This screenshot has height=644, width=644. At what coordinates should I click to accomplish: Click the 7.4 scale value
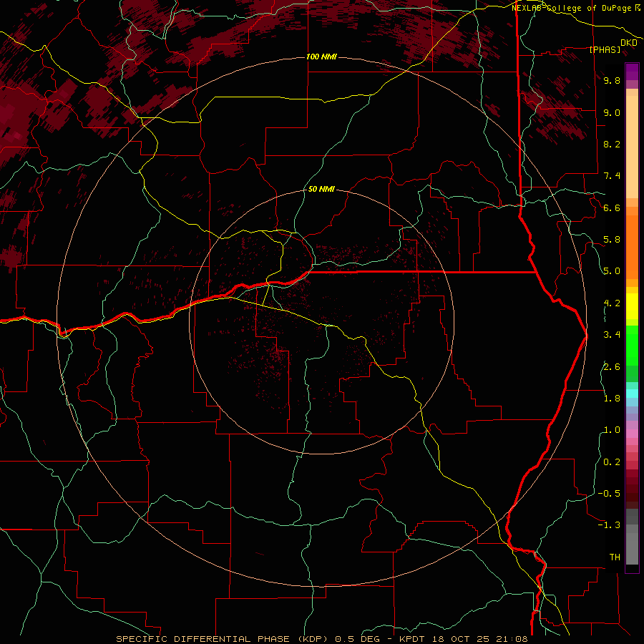click(612, 176)
